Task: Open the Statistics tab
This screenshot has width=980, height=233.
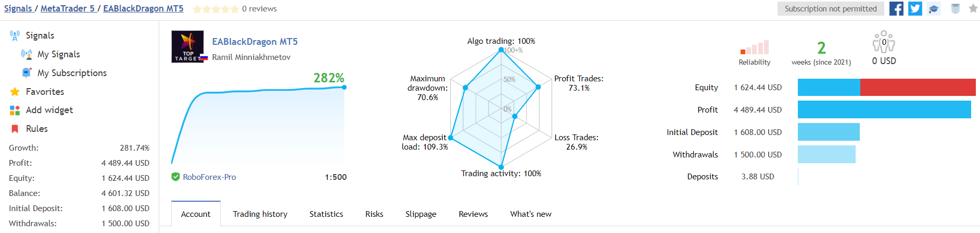Action: tap(326, 214)
